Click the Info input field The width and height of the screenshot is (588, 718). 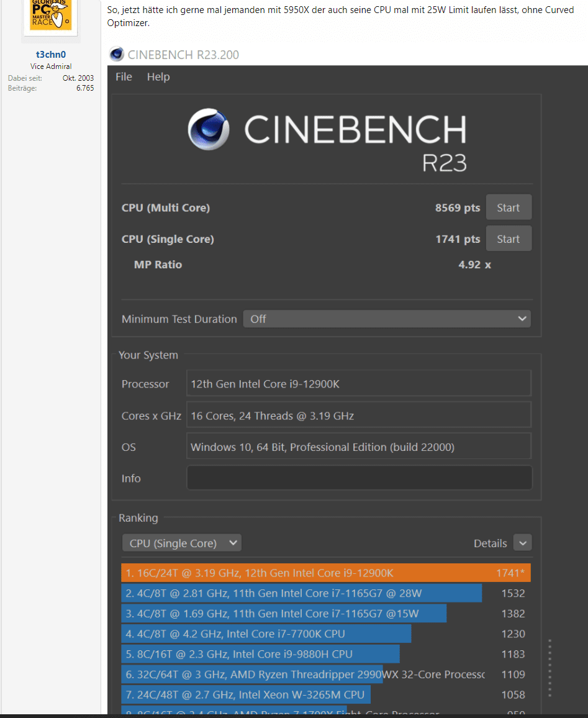360,478
